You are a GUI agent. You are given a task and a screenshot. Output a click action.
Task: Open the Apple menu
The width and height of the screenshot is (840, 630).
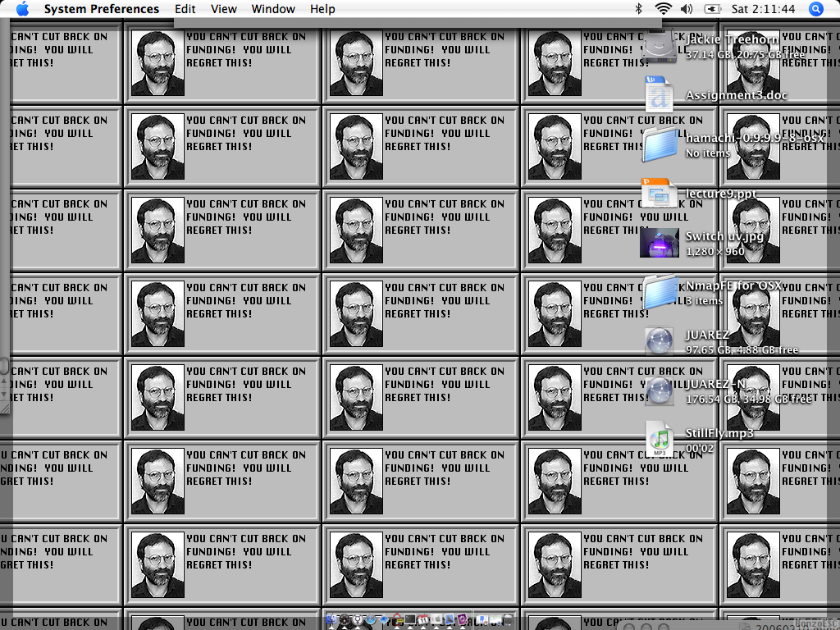(x=22, y=9)
